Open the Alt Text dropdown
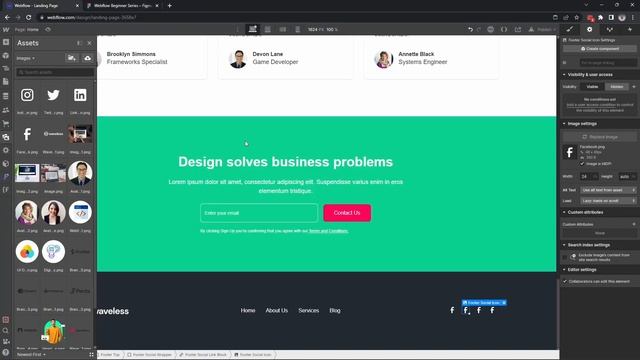 click(608, 190)
